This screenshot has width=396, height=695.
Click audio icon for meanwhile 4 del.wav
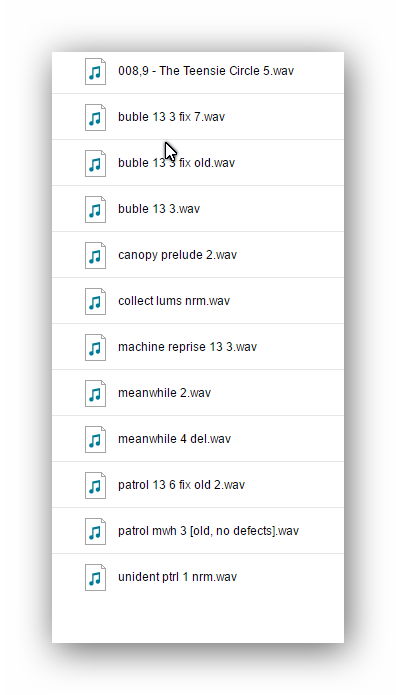coord(95,440)
